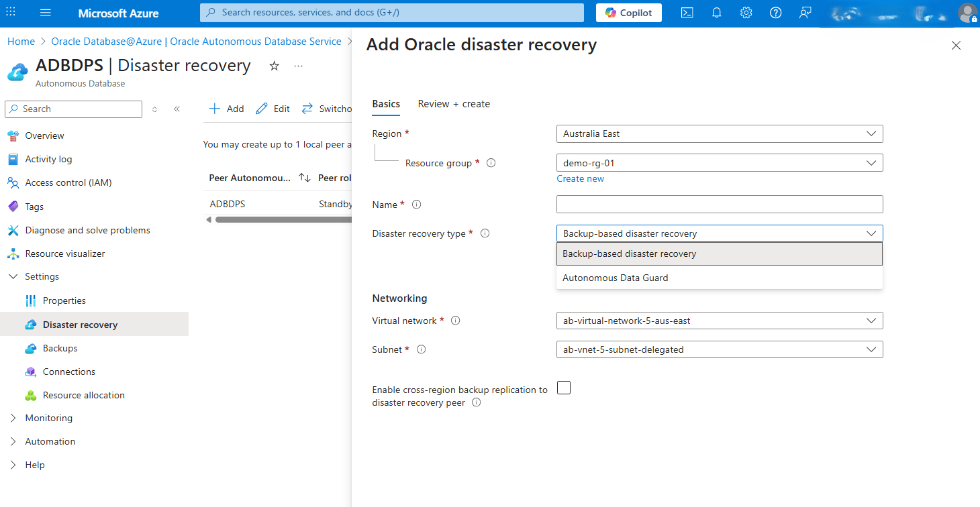Viewport: 980px width, 507px height.
Task: Enable cross-region backup replication to disaster recovery peer
Action: tap(564, 388)
